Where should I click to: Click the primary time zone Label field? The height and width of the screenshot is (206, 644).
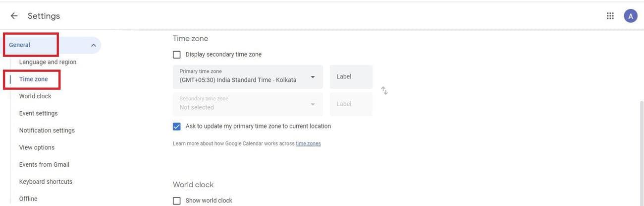[351, 77]
